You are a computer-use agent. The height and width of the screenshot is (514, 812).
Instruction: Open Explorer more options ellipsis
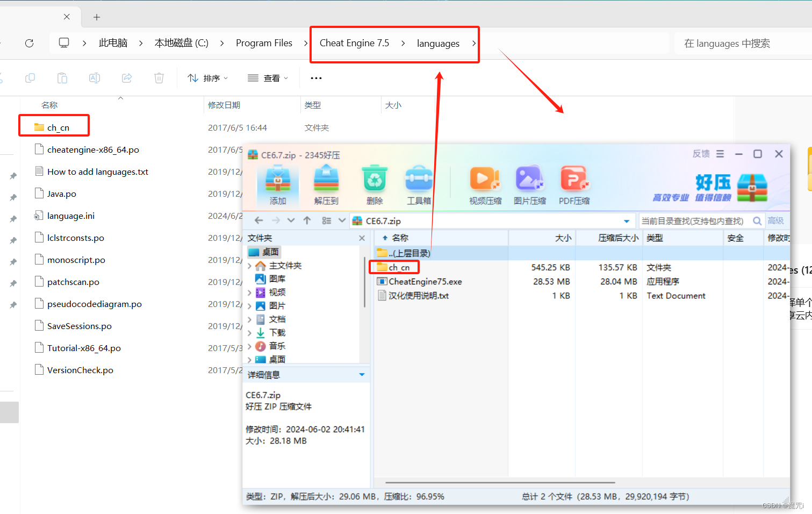tap(316, 78)
